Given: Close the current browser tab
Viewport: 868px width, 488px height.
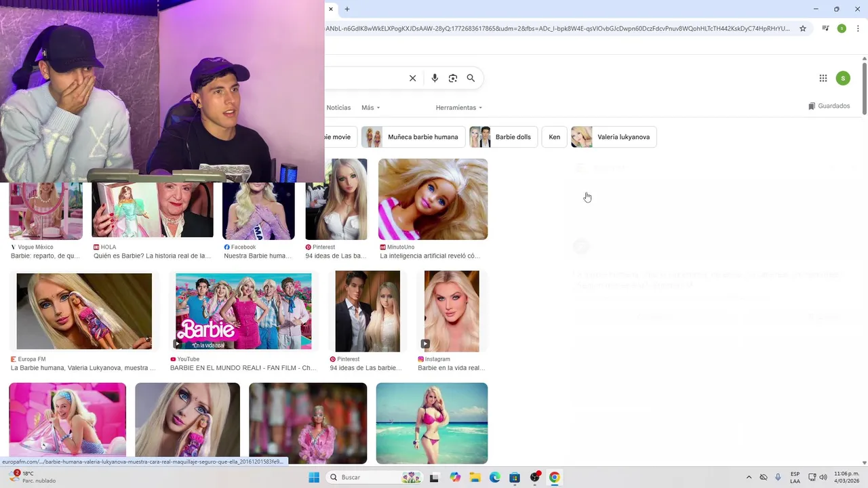Looking at the screenshot, I should pos(331,9).
